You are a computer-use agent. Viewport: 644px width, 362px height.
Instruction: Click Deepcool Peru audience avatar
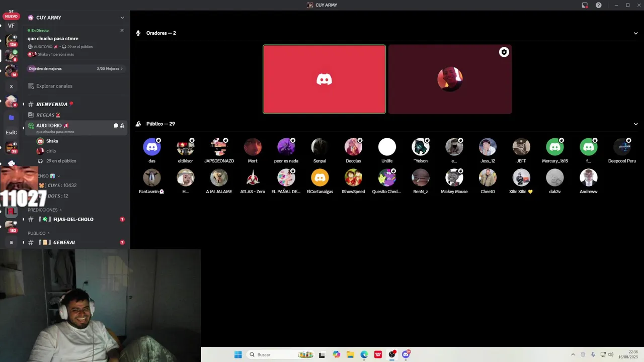[622, 147]
